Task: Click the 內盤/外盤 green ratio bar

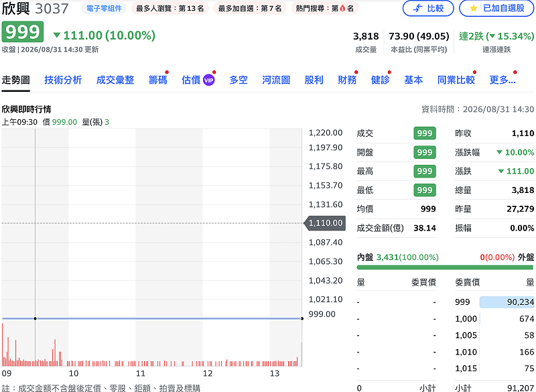Action: point(445,267)
